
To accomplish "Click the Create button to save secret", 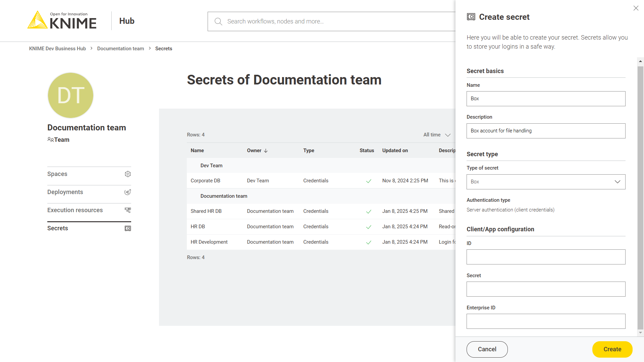I will 612,349.
